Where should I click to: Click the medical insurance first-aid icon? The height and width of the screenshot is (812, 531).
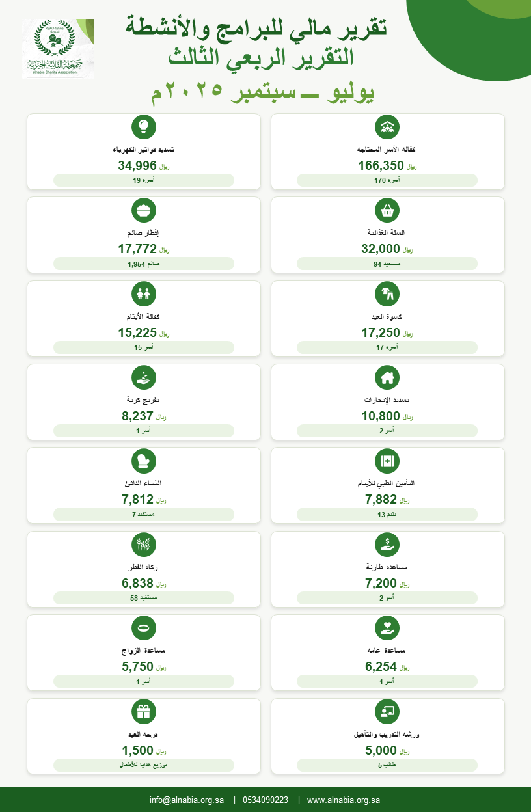[x=387, y=461]
